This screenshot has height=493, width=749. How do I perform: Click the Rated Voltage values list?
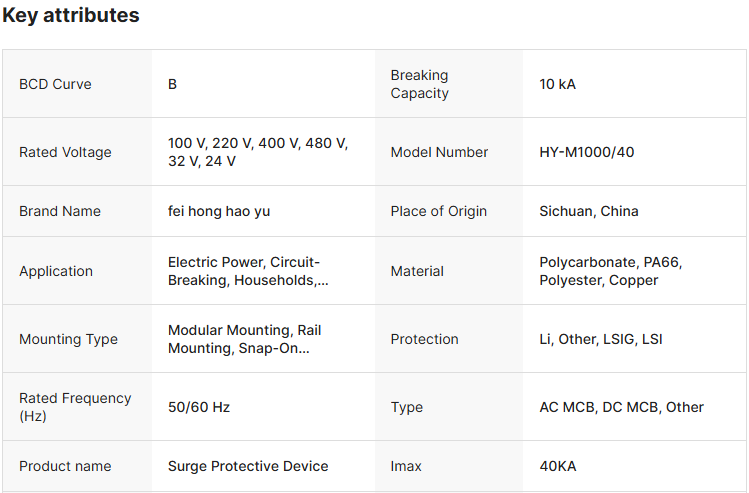coord(258,152)
